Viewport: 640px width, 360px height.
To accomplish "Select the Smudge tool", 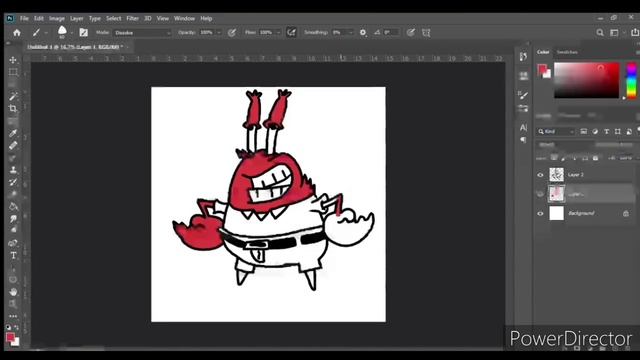I will pos(13,219).
